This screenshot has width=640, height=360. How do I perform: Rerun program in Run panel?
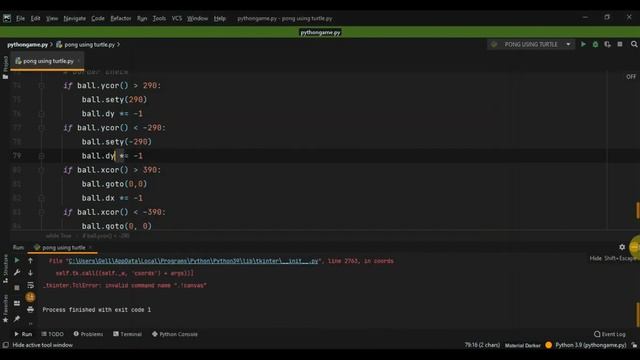click(x=17, y=260)
